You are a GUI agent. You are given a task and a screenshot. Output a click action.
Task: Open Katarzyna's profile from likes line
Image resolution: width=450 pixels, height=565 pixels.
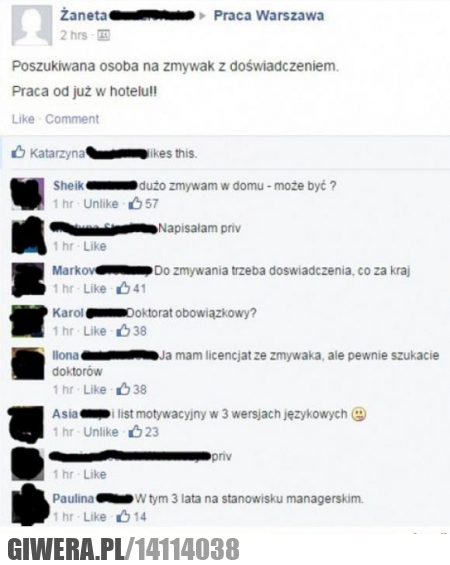57,154
